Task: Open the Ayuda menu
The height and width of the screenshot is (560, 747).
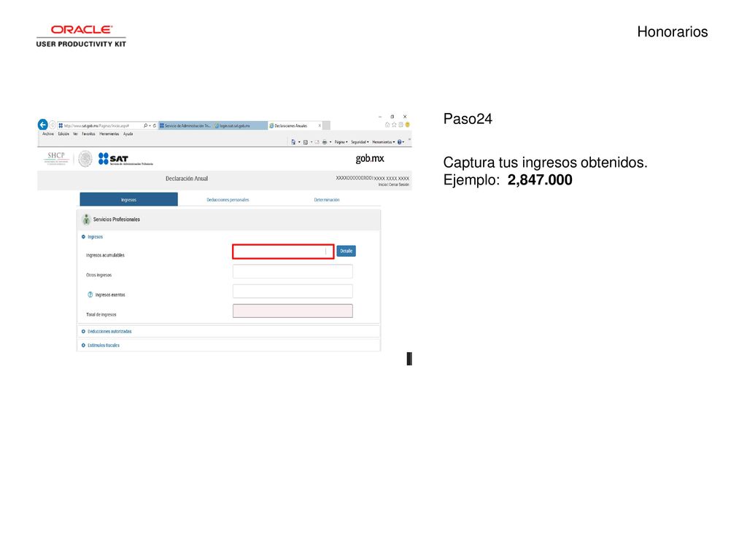Action: 128,134
